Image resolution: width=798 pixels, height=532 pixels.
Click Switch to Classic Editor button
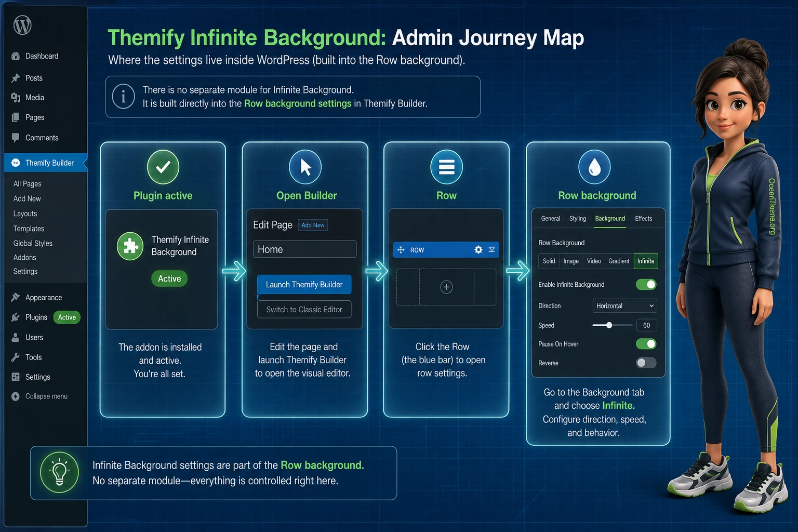pos(304,310)
